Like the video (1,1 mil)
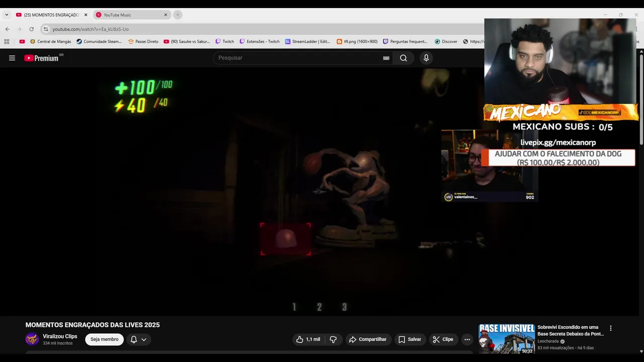 pos(308,339)
